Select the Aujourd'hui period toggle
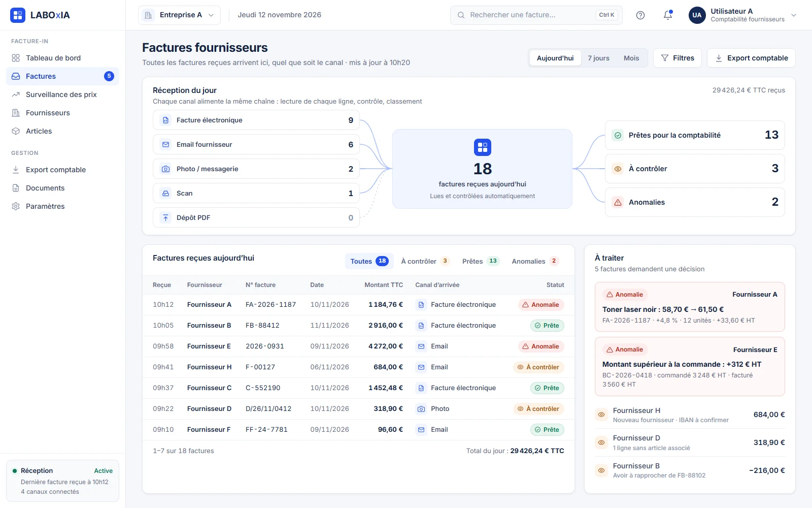 click(555, 58)
